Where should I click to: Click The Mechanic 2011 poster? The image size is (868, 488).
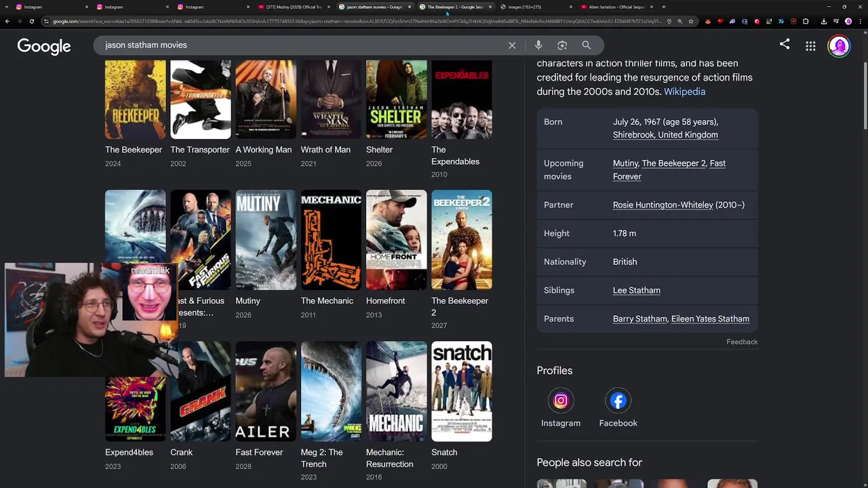click(x=331, y=240)
